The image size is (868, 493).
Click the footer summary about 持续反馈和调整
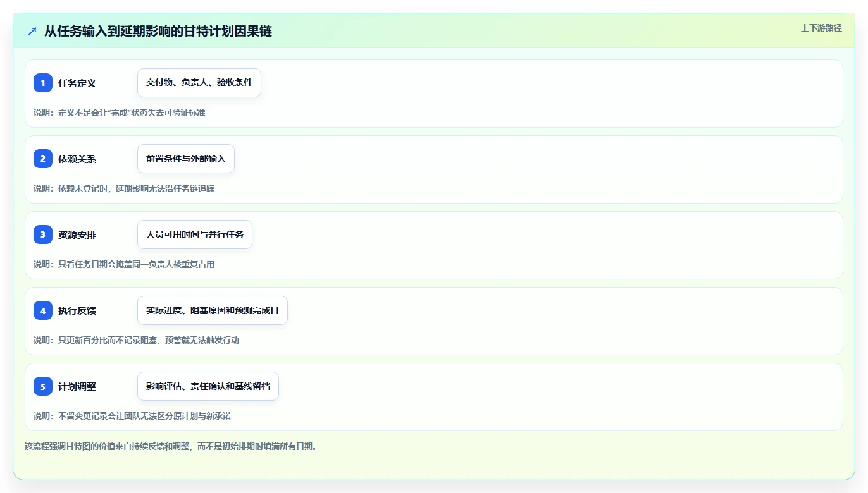171,446
